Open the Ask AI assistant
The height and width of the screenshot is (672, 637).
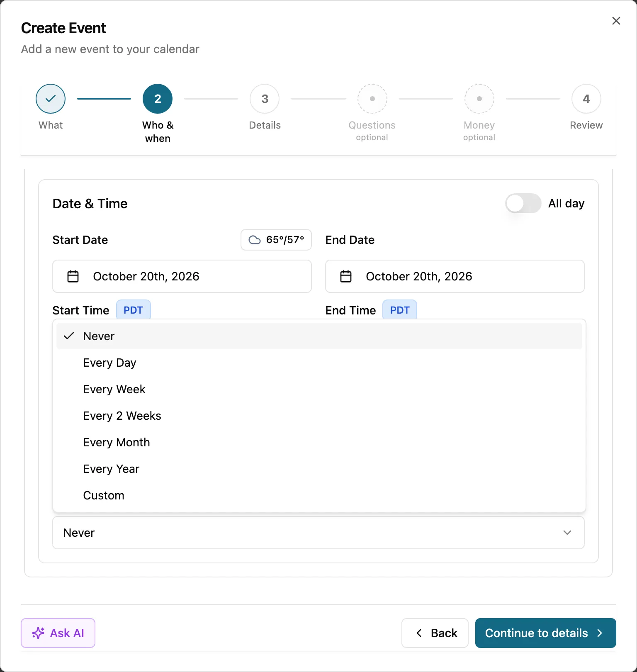coord(58,633)
